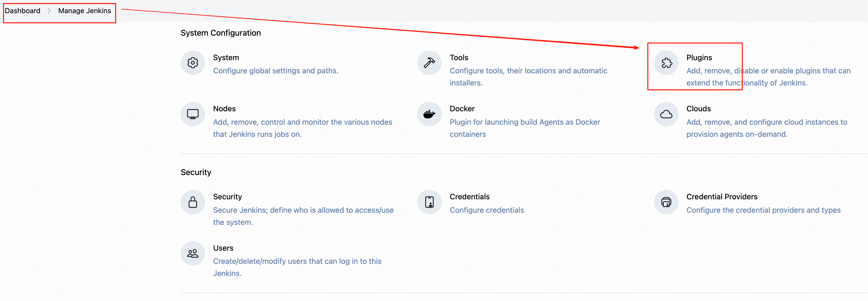Click the Security padlock icon
868x301 pixels.
[193, 202]
